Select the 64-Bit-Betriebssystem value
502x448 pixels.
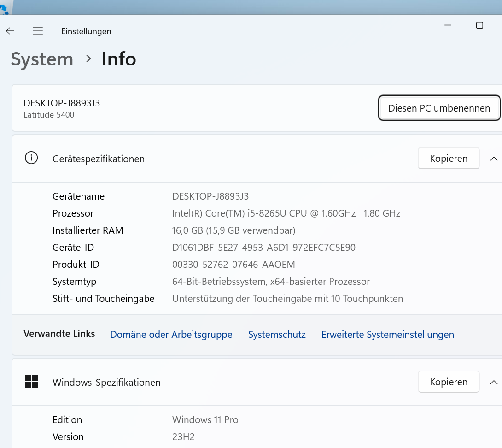click(271, 282)
